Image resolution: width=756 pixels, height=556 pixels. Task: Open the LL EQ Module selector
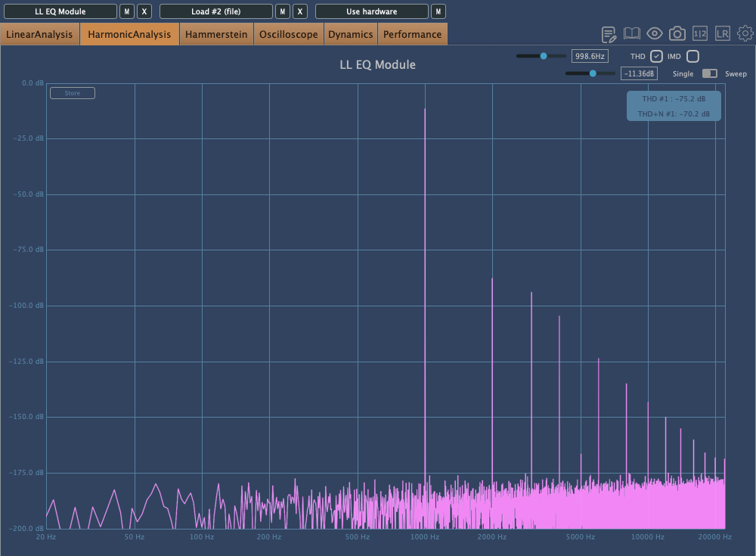[60, 11]
